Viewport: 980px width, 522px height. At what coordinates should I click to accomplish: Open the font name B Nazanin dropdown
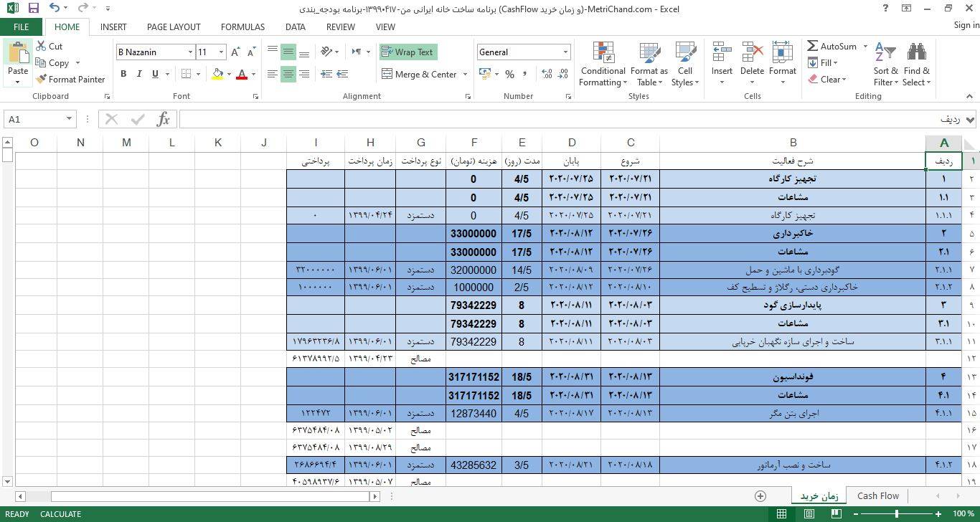(190, 52)
